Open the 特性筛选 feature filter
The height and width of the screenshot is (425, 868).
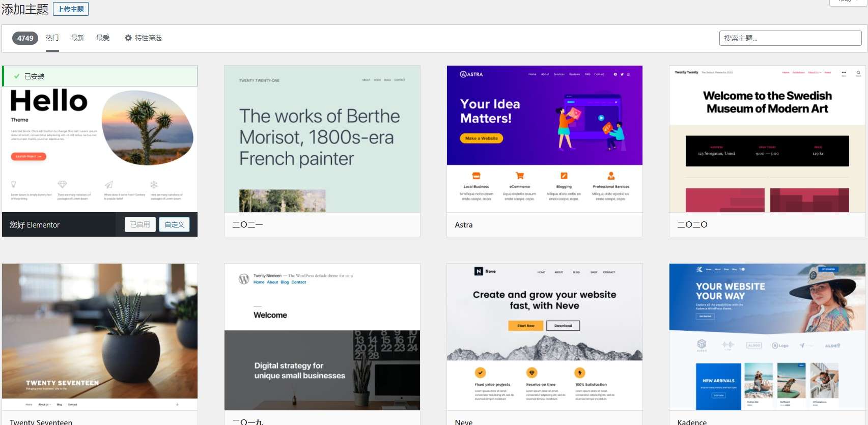(143, 38)
